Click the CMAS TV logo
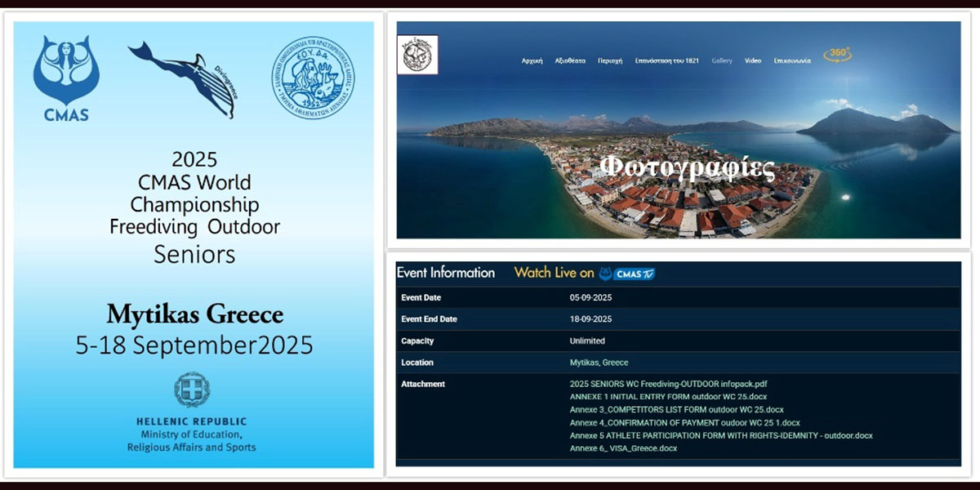The height and width of the screenshot is (490, 980). click(627, 274)
